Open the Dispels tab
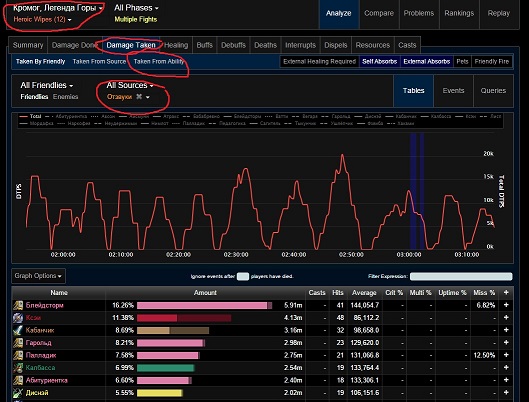This screenshot has width=529, height=402. tap(336, 45)
